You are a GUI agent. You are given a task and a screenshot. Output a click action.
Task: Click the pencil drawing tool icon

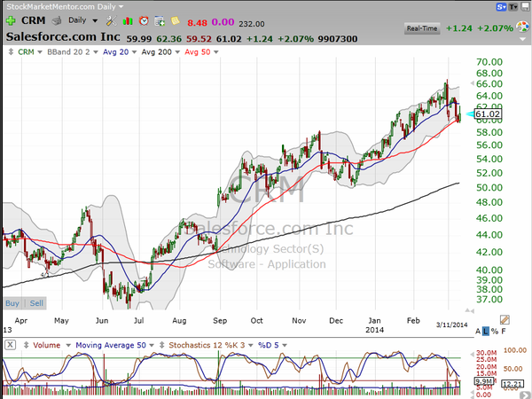pyautogui.click(x=505, y=319)
